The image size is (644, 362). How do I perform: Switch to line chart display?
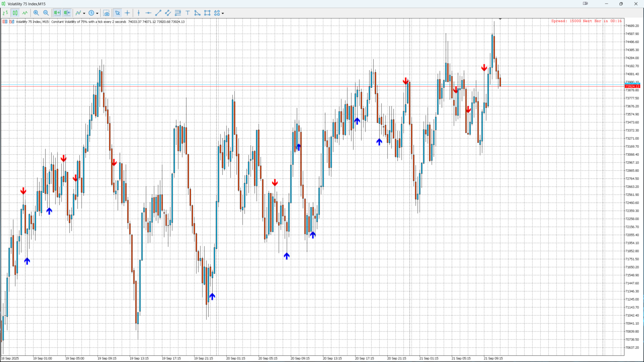25,13
